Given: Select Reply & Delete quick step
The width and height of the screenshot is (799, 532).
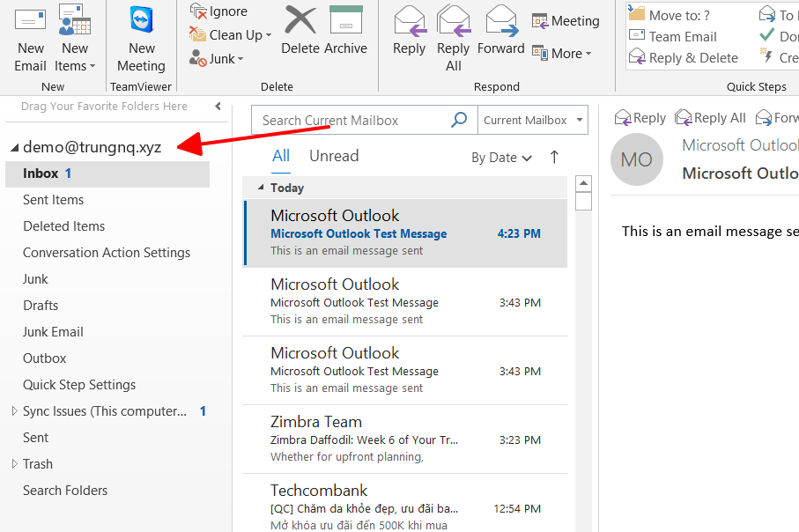Looking at the screenshot, I should 684,57.
